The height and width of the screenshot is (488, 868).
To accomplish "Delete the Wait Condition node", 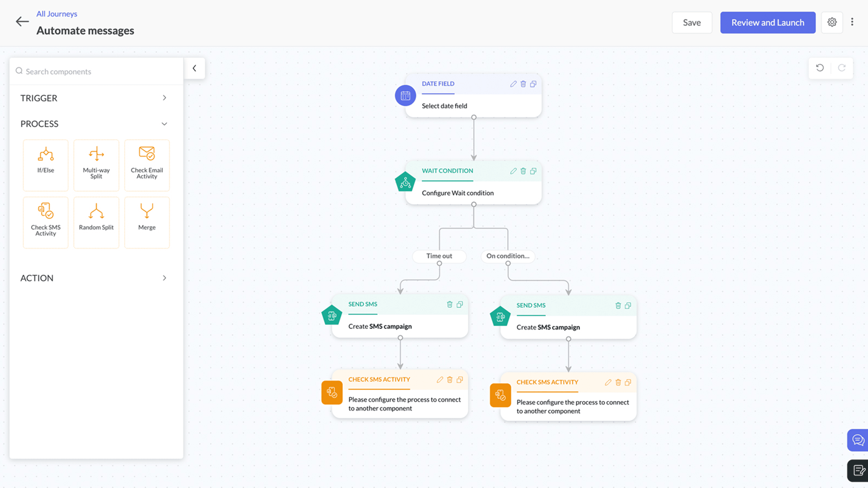I will (523, 171).
